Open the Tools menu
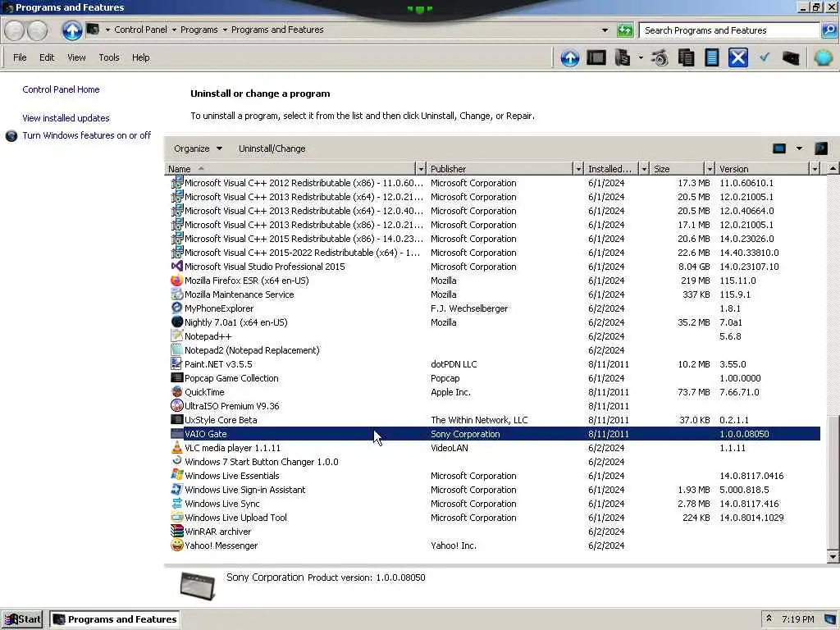Screen dimensions: 840x630 coord(109,57)
